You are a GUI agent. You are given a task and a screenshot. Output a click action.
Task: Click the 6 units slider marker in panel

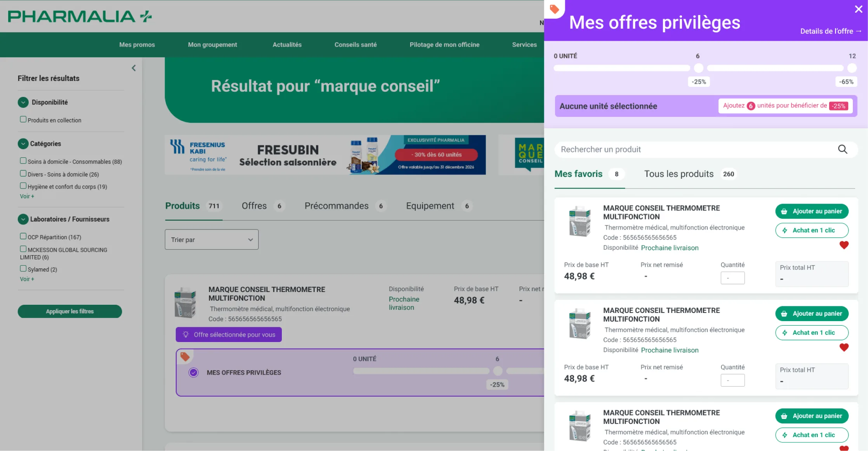(x=698, y=68)
